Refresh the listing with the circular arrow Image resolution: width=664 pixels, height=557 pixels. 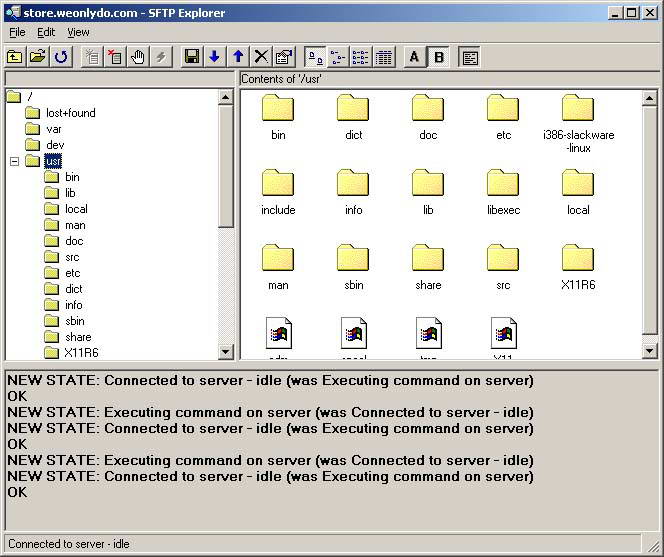tap(61, 57)
